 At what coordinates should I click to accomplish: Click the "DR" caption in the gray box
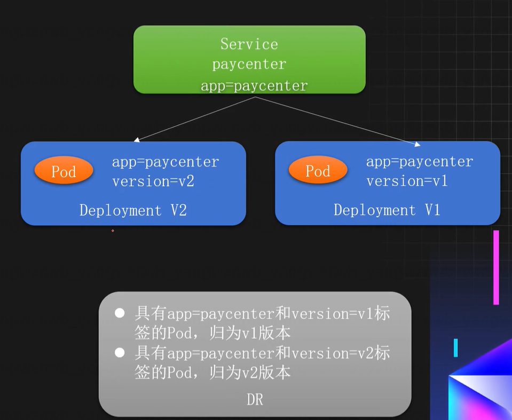coord(255,399)
